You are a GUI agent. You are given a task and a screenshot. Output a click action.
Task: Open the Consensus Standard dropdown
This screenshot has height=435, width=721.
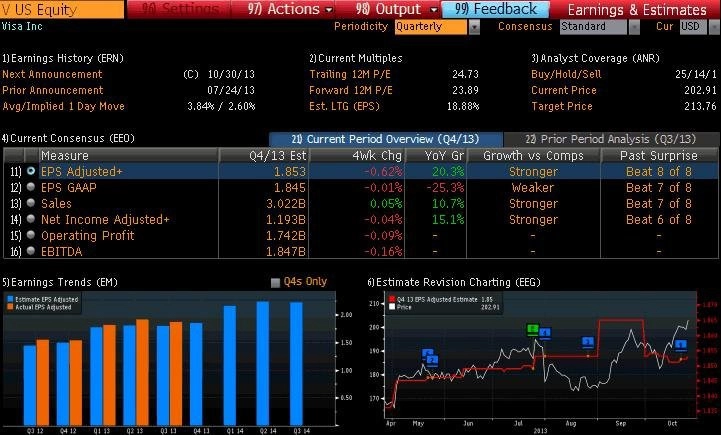[x=597, y=27]
